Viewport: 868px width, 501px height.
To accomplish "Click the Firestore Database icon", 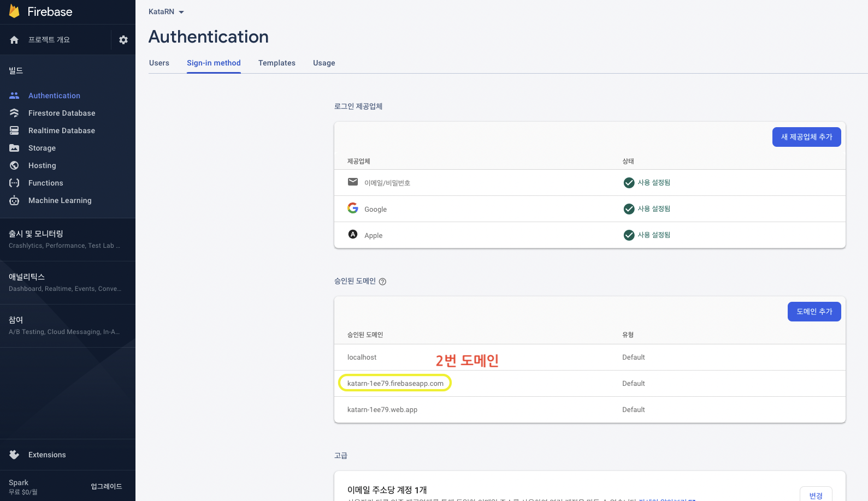I will pyautogui.click(x=14, y=113).
